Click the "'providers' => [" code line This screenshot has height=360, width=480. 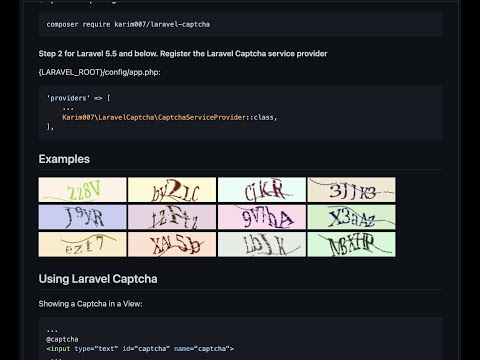[79, 98]
